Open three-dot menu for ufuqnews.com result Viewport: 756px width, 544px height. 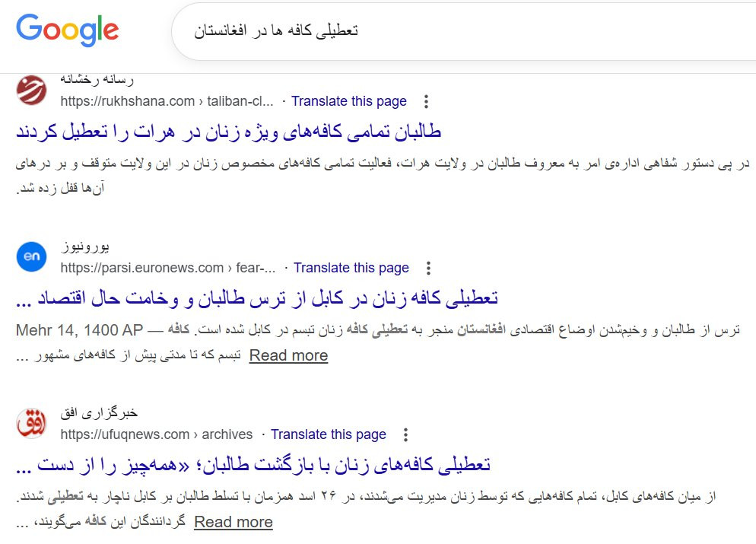click(x=405, y=434)
